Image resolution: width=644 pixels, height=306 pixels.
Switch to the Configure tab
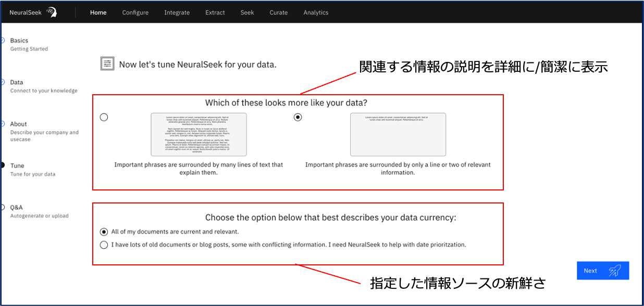click(x=135, y=12)
